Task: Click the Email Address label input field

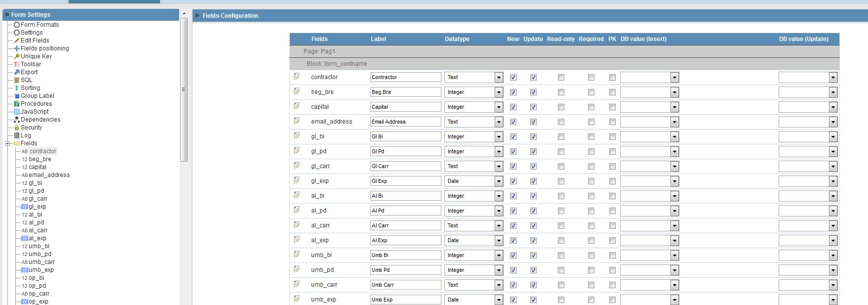Action: click(406, 122)
